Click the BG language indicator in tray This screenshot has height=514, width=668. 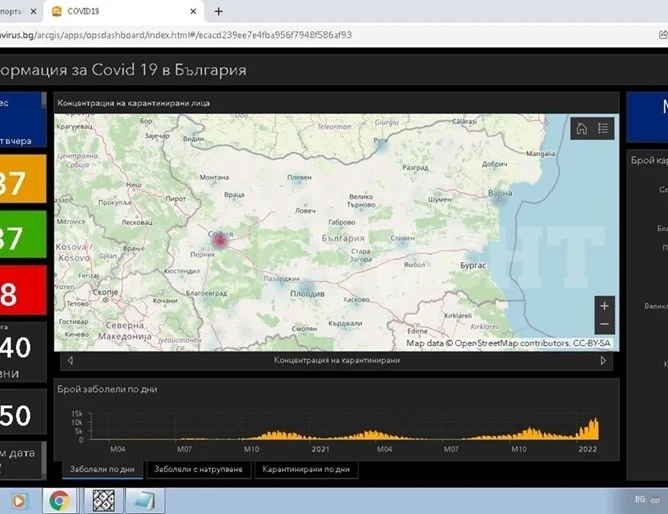(x=640, y=499)
